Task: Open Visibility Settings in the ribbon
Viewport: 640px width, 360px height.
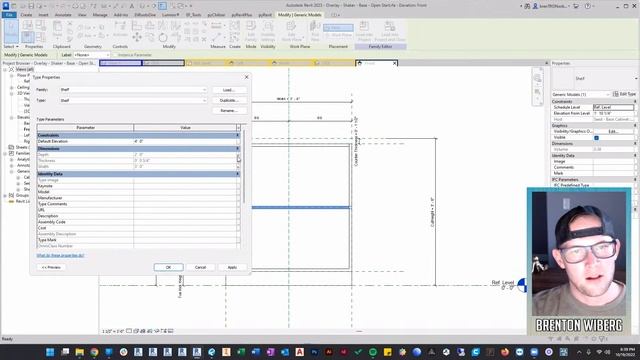Action: [268, 31]
